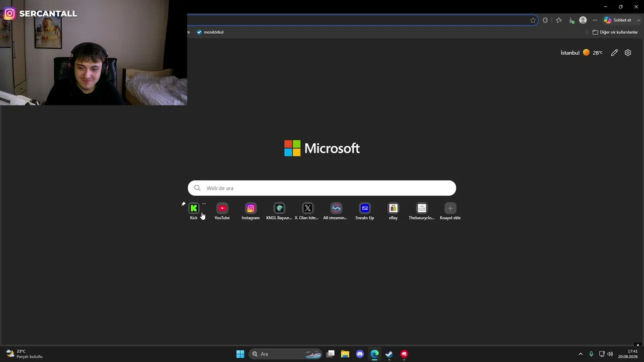Expand the arrow next to Sohbet et
Image resolution: width=644 pixels, height=362 pixels.
tap(638, 20)
